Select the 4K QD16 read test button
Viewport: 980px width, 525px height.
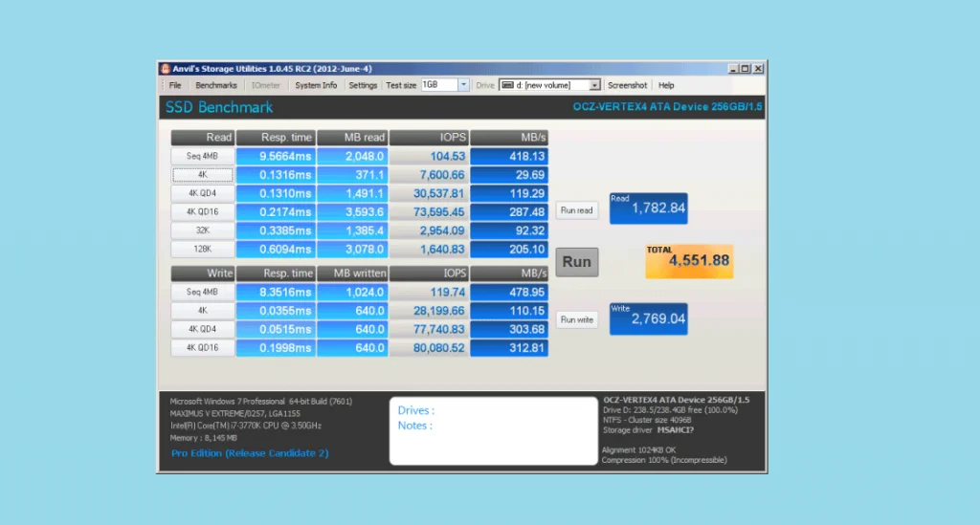coord(203,211)
